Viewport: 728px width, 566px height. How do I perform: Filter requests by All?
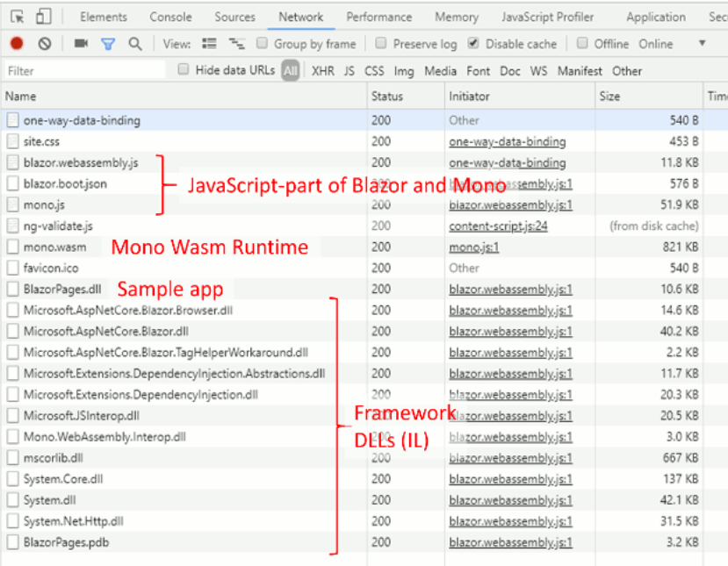coord(291,71)
